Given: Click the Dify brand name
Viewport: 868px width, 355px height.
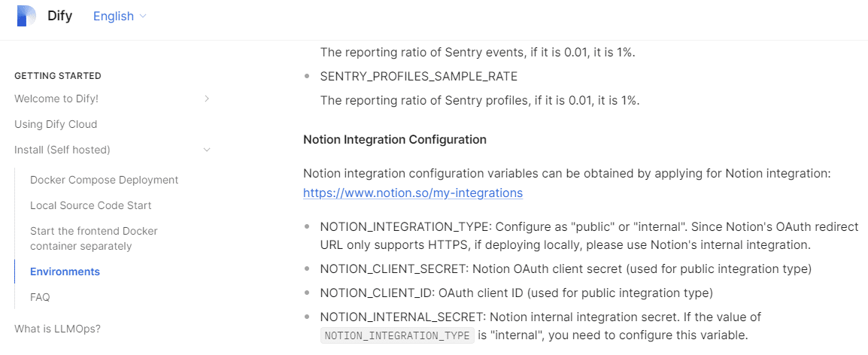Looking at the screenshot, I should click(59, 16).
